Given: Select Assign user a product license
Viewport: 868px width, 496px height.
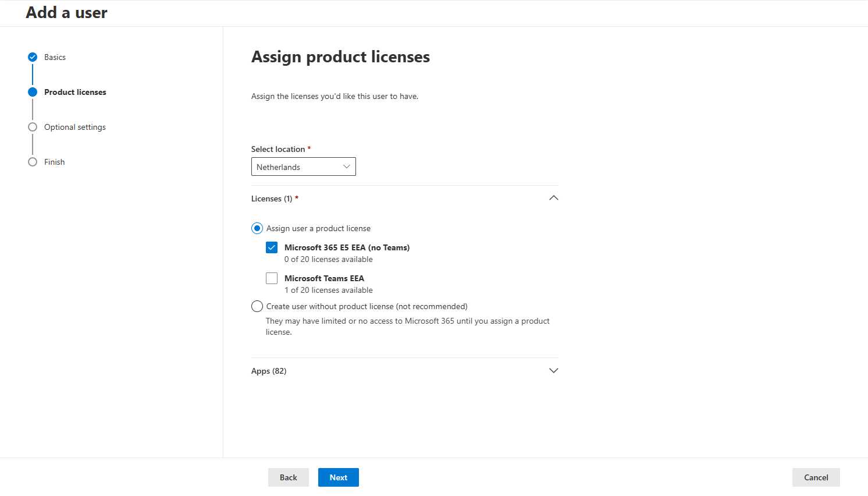Looking at the screenshot, I should (257, 228).
